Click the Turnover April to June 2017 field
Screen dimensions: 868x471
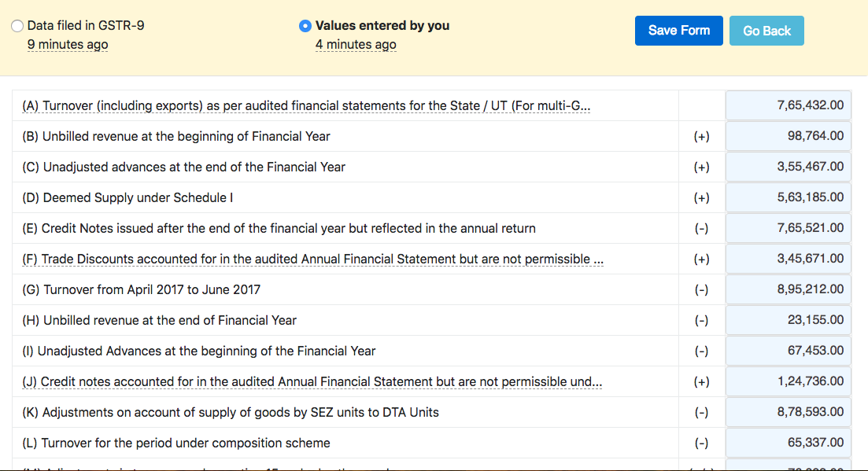click(787, 289)
